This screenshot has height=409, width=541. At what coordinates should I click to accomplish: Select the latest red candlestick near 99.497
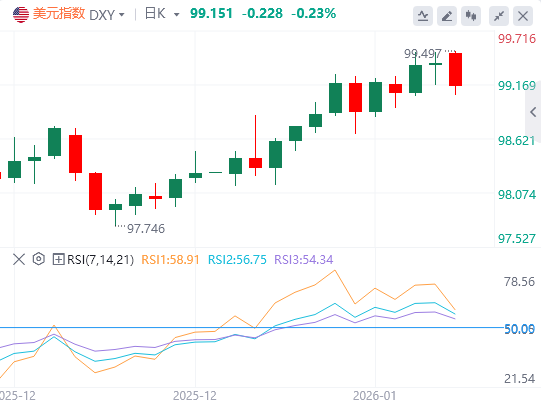point(455,69)
